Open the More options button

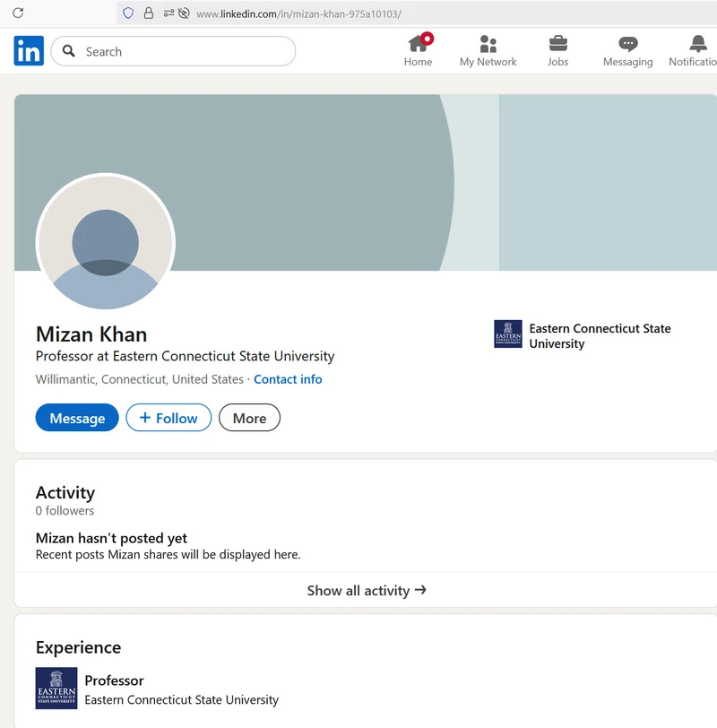pyautogui.click(x=249, y=418)
